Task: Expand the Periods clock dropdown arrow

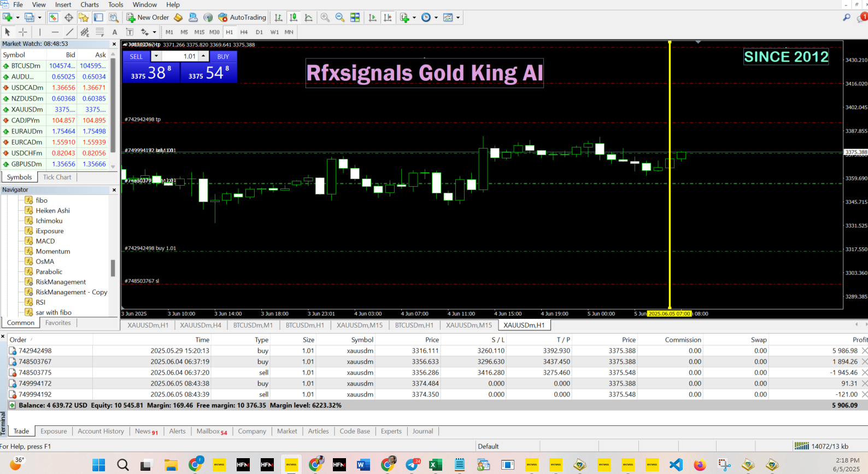Action: click(x=436, y=17)
